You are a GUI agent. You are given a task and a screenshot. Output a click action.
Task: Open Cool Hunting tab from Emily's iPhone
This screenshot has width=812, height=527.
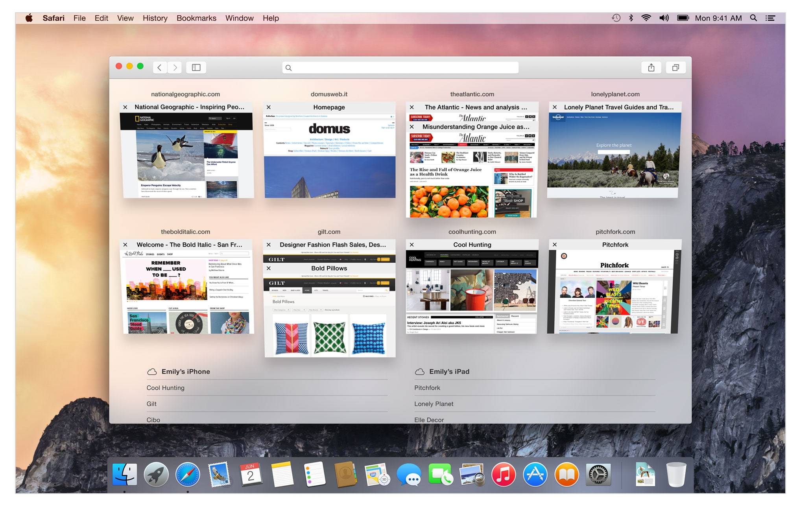165,387
